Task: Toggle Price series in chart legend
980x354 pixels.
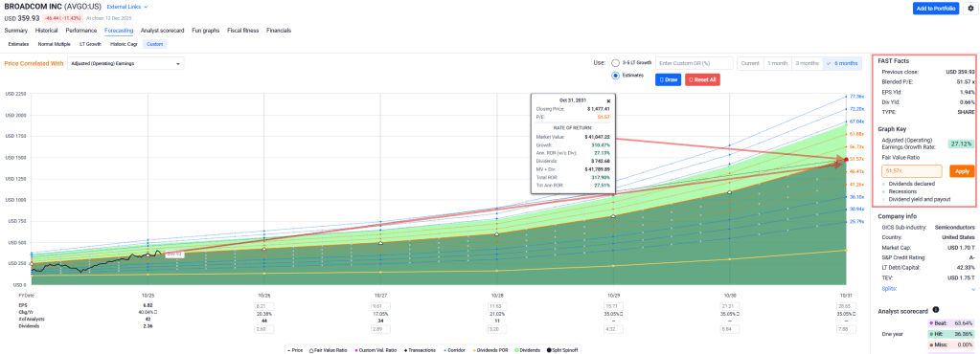Action: coord(295,350)
